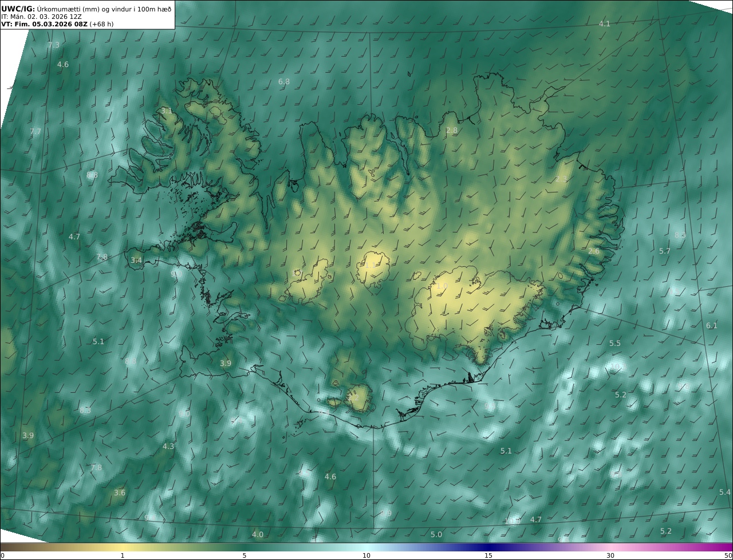Click the 5.5 value offshore southeast
The height and width of the screenshot is (560, 733).
click(x=615, y=344)
